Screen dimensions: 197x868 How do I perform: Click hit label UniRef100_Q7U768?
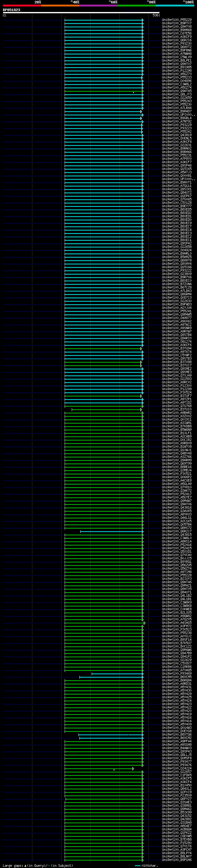point(177,406)
